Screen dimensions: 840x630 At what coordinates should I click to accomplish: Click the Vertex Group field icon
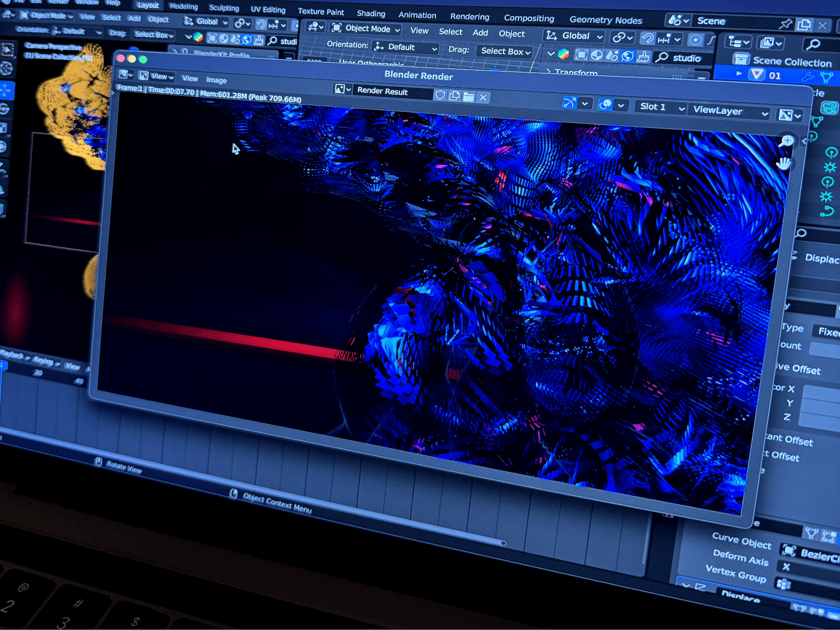tap(784, 584)
